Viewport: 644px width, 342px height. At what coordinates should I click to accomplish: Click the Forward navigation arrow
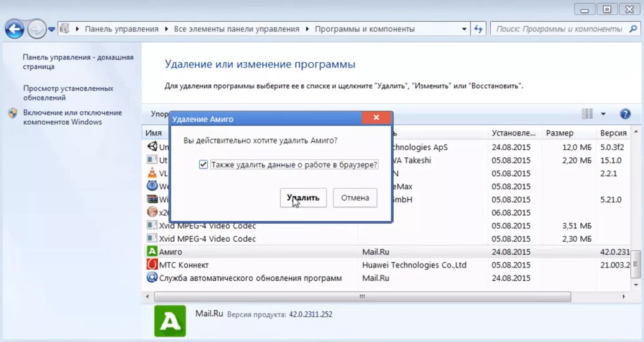point(37,30)
